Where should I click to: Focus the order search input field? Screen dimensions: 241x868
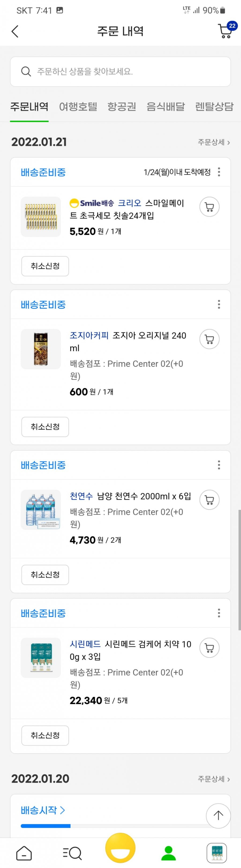120,71
